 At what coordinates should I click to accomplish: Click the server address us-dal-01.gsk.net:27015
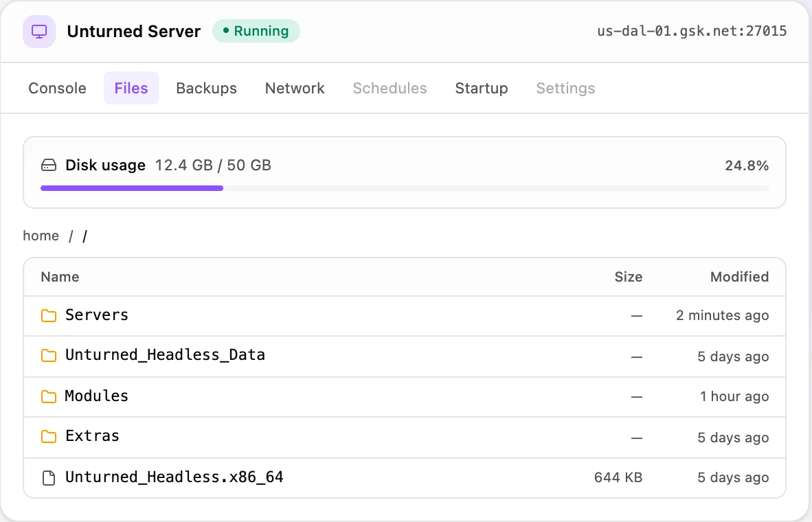click(x=692, y=31)
